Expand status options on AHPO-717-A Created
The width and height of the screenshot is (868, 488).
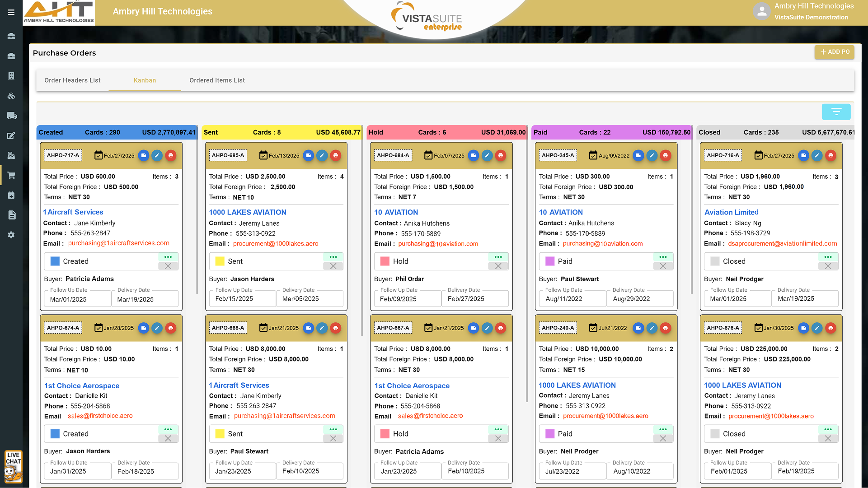[168, 257]
